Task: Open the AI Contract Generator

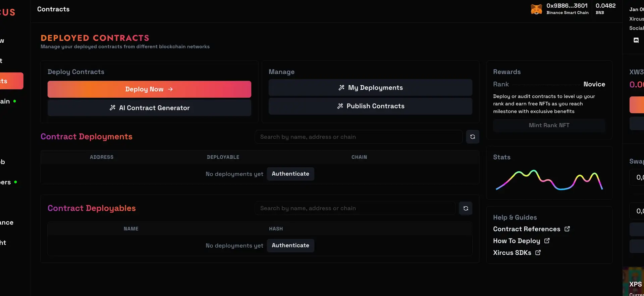Action: tap(149, 108)
